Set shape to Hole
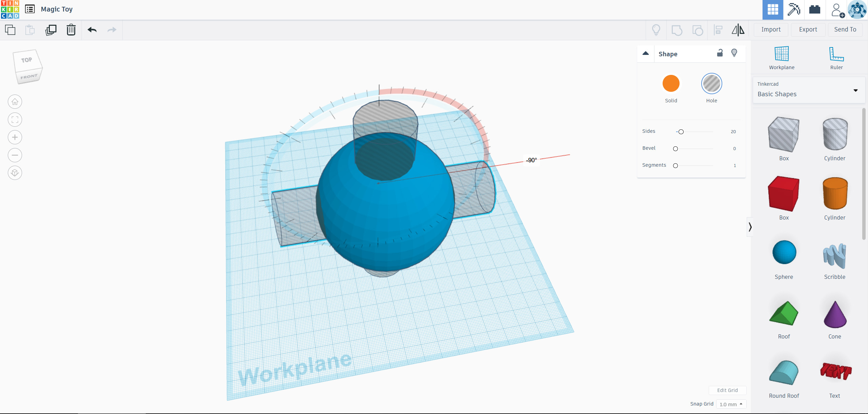868x414 pixels. pos(711,83)
